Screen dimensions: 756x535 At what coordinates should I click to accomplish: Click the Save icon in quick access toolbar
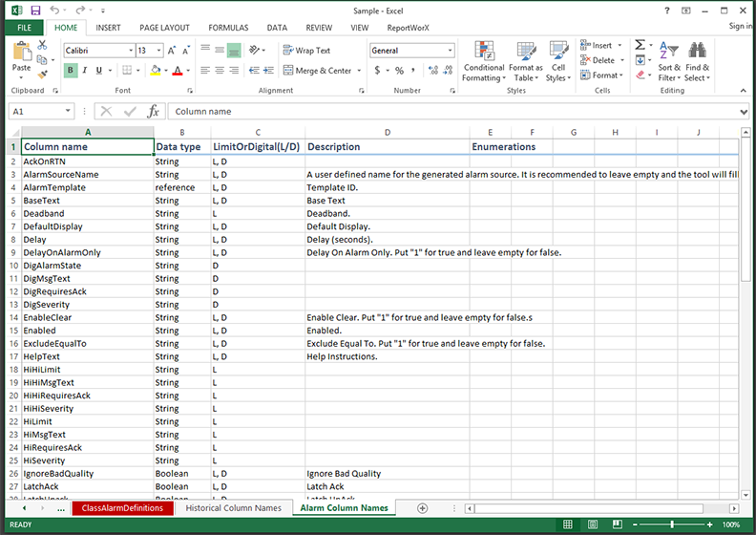(x=33, y=10)
